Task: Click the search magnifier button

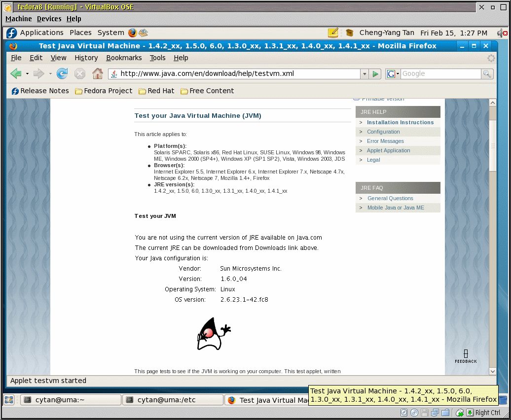Action: point(487,74)
